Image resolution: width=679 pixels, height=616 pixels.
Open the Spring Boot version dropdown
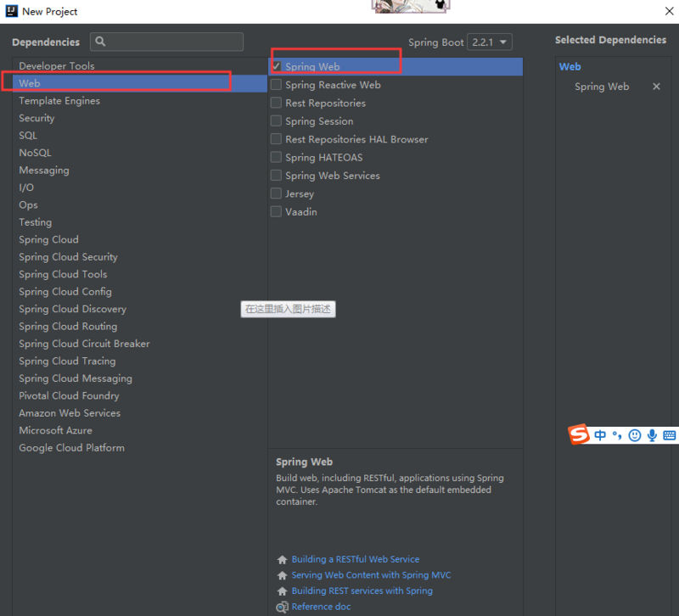pyautogui.click(x=490, y=42)
